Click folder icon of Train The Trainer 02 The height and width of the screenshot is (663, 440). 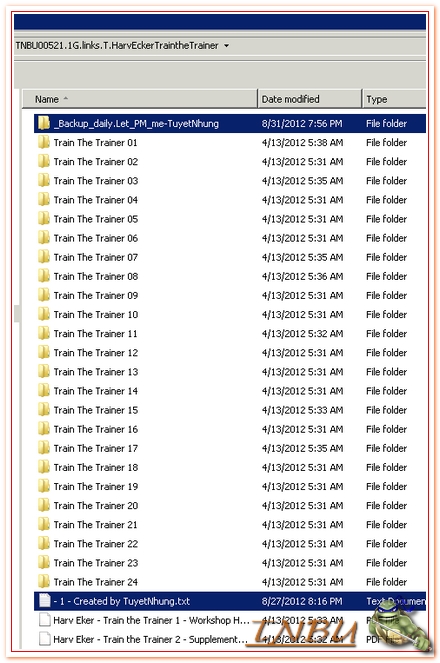(x=44, y=162)
